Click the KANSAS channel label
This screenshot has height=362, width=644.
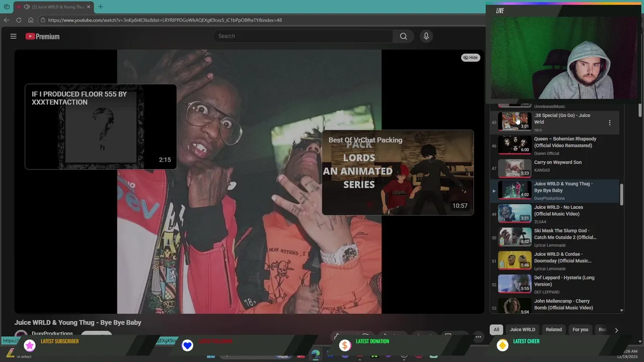(x=542, y=170)
